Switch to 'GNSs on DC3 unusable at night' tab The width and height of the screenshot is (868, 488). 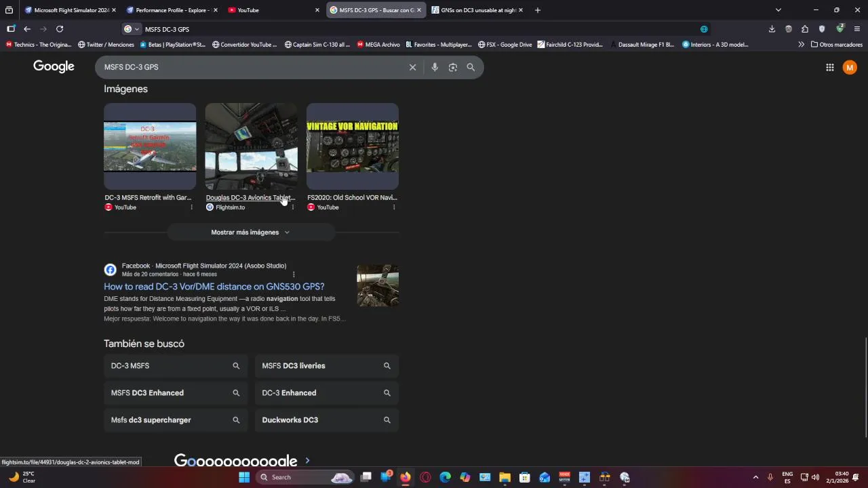(477, 10)
